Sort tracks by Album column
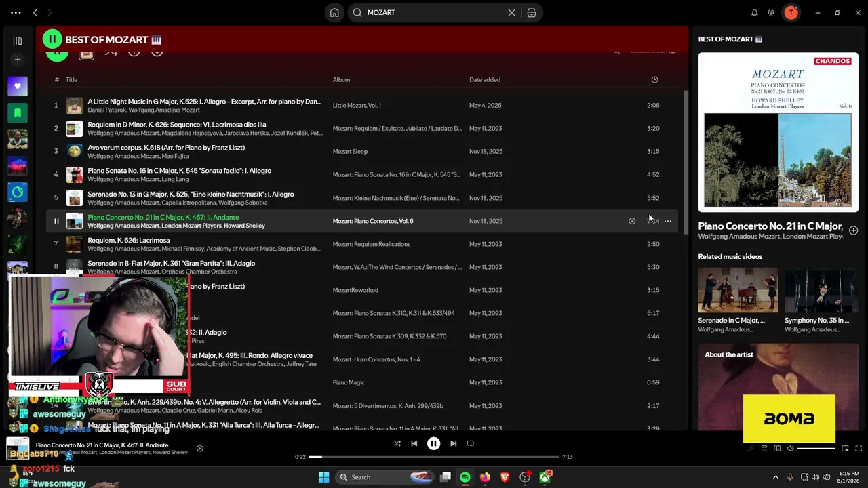Screen dimensions: 868x488 [x=341, y=79]
